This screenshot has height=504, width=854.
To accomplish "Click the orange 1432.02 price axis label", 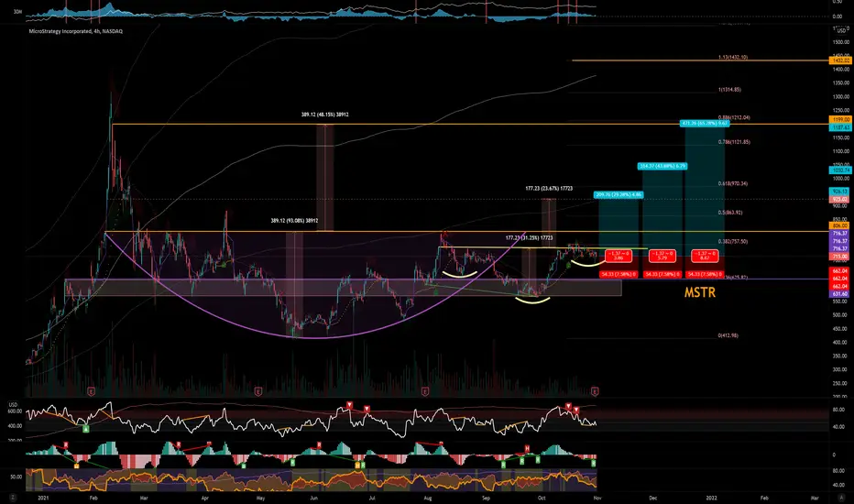I will click(838, 60).
